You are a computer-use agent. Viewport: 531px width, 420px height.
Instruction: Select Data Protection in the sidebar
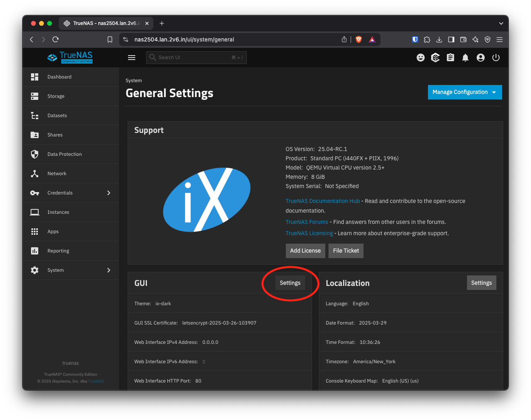[71, 154]
